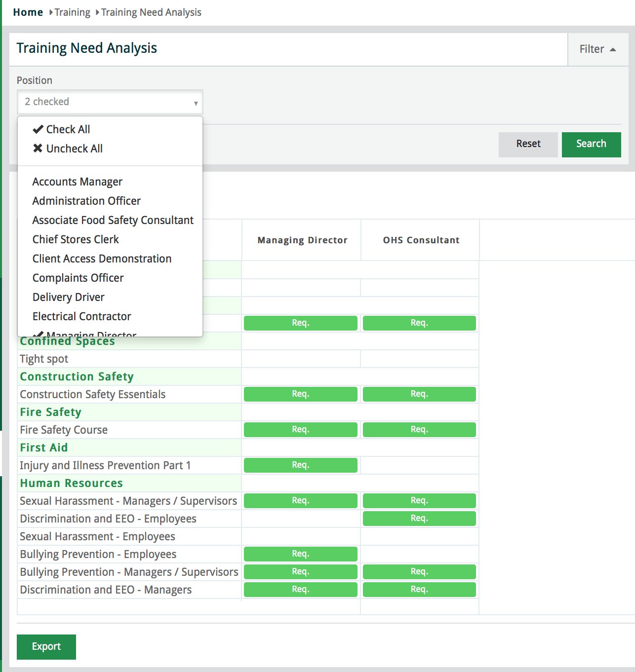Toggle Associate Food Safety Consultant option
The width and height of the screenshot is (635, 672).
113,221
